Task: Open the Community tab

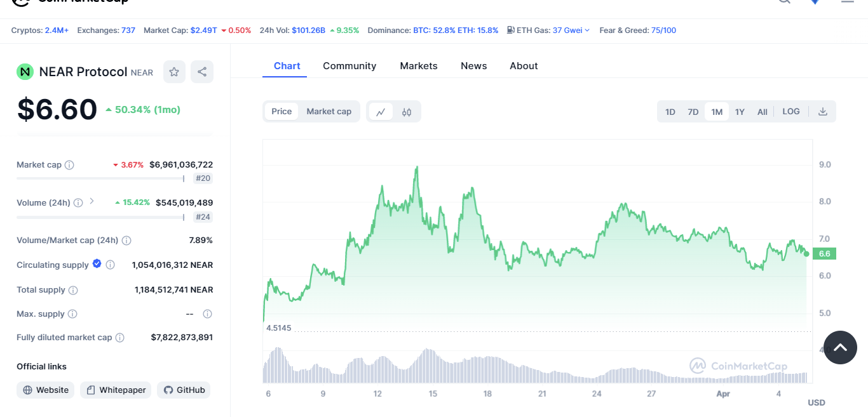Action: point(349,66)
